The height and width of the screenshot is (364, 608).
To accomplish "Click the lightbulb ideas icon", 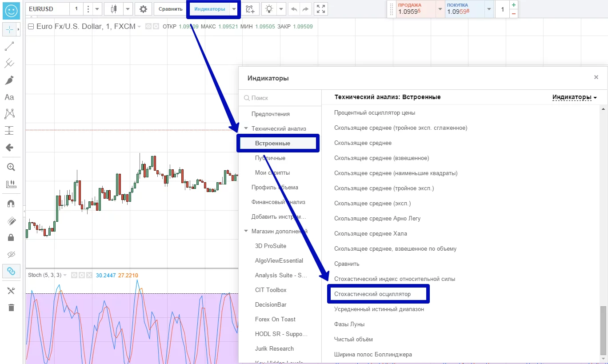I will [269, 9].
